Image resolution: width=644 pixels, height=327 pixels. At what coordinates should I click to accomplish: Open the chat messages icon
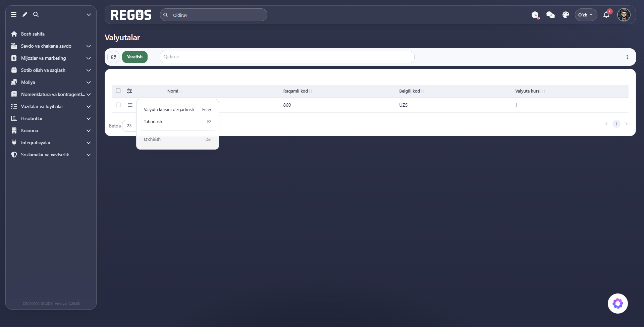[550, 15]
